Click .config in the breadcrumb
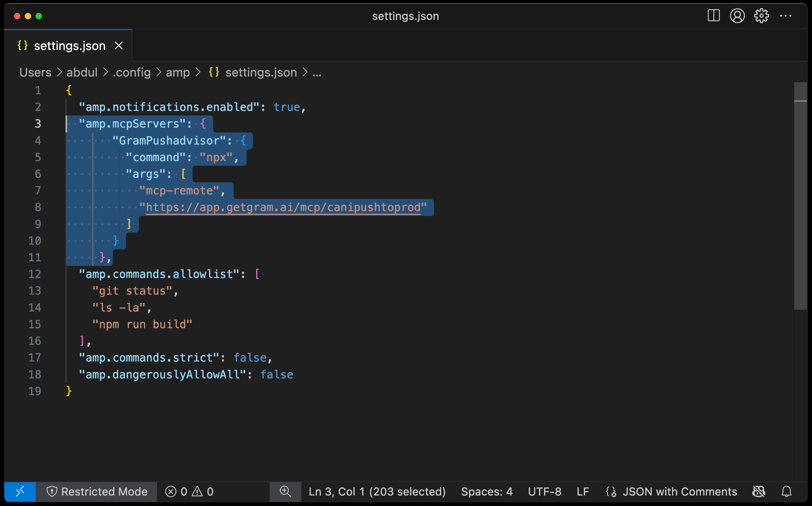Viewport: 812px width, 506px height. pyautogui.click(x=132, y=72)
